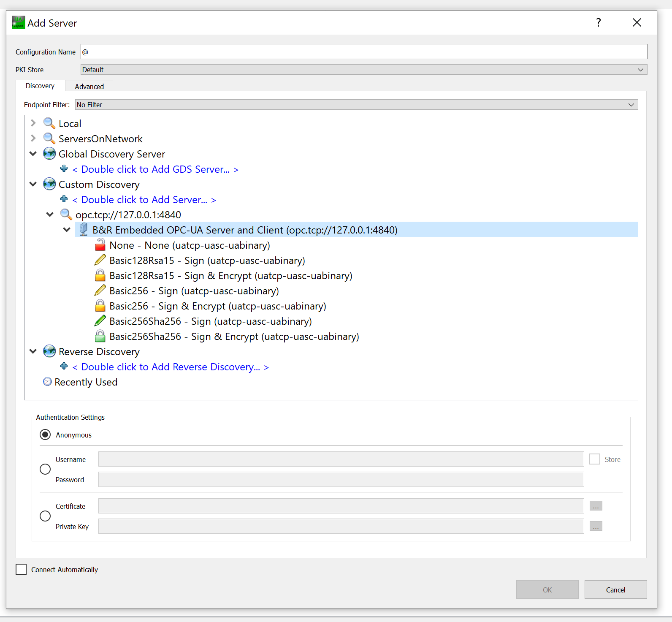Click the green pencil icon for Basic256Sha256 Sign
Viewport: 672px width, 622px height.
[x=100, y=321]
